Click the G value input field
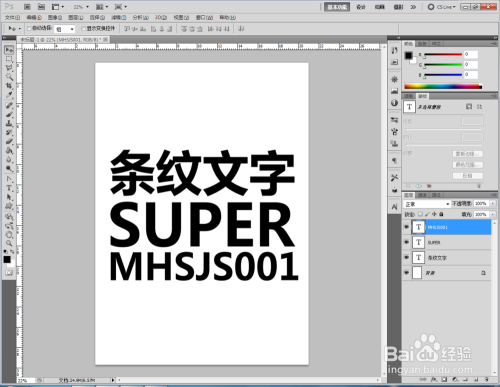 [x=471, y=64]
